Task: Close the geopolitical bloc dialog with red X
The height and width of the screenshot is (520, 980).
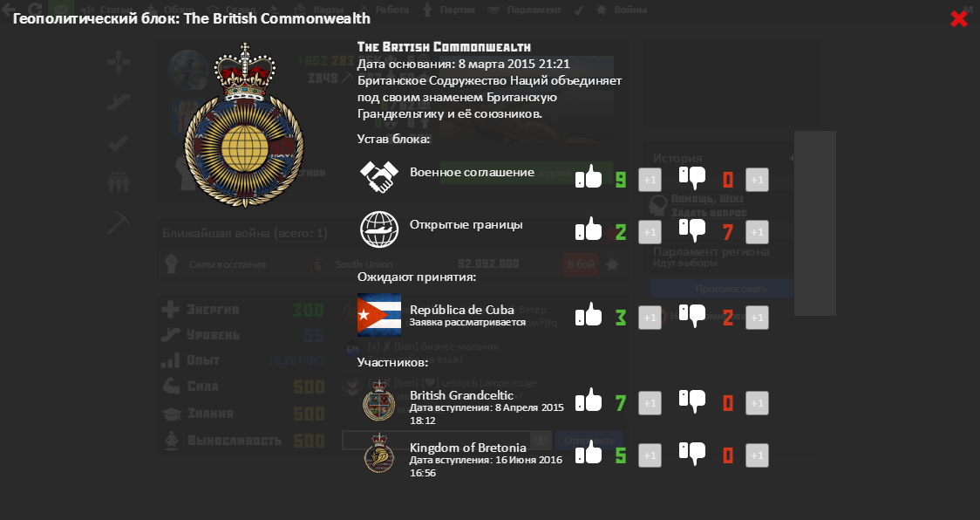Action: pyautogui.click(x=959, y=19)
